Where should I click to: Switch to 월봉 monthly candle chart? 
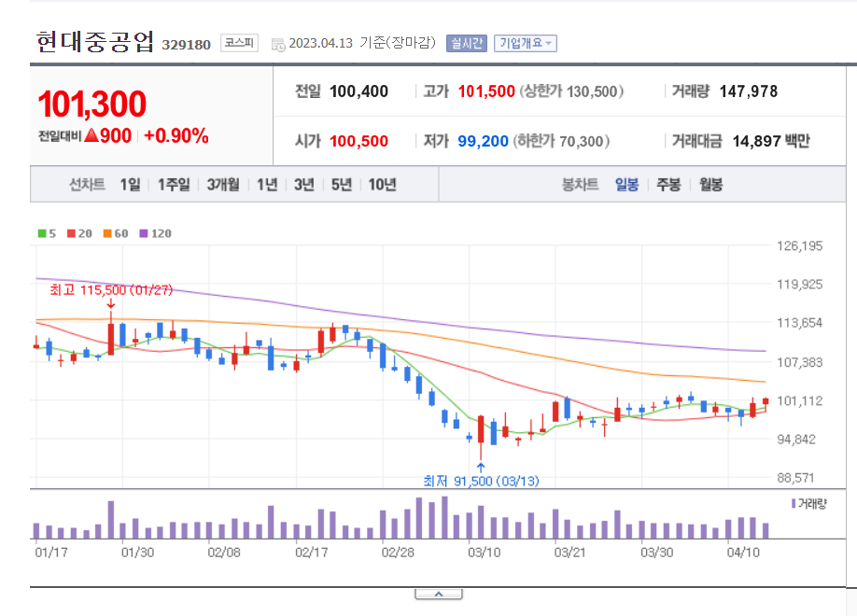click(x=710, y=185)
